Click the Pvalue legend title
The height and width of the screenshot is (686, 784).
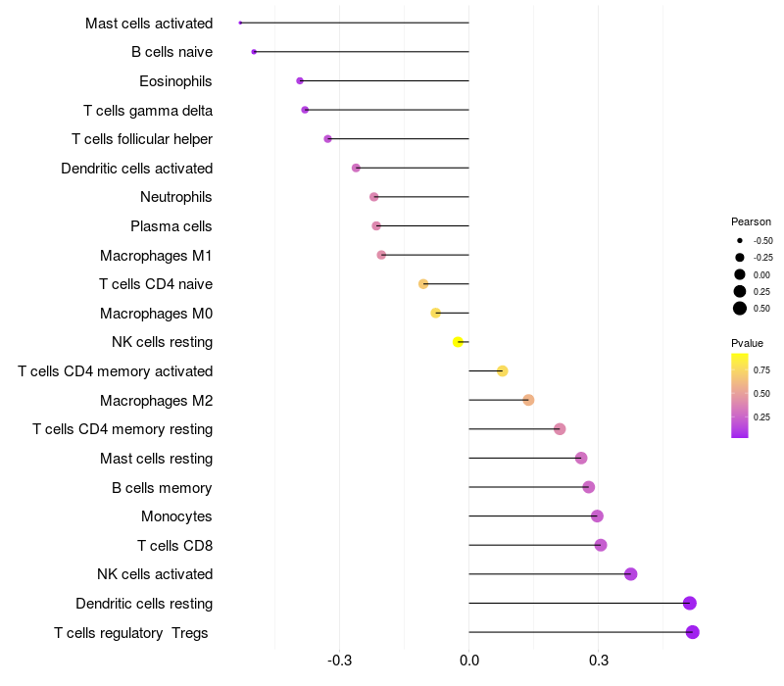[x=747, y=344]
